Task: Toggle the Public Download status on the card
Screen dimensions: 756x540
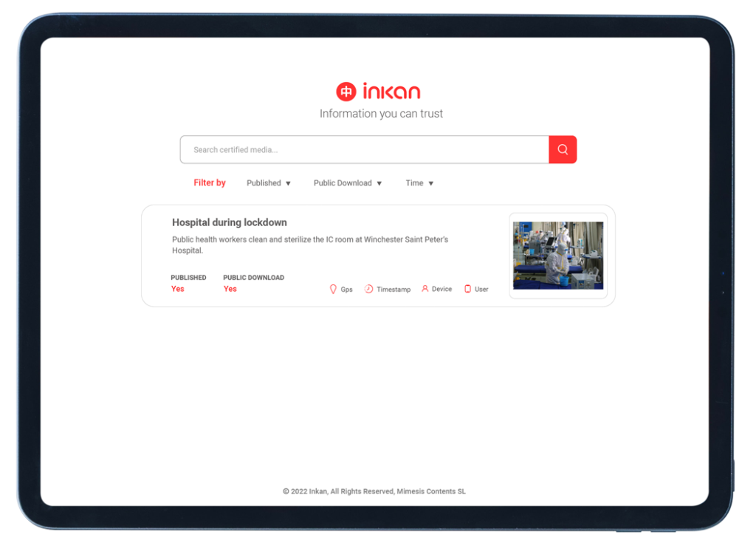Action: coord(230,289)
